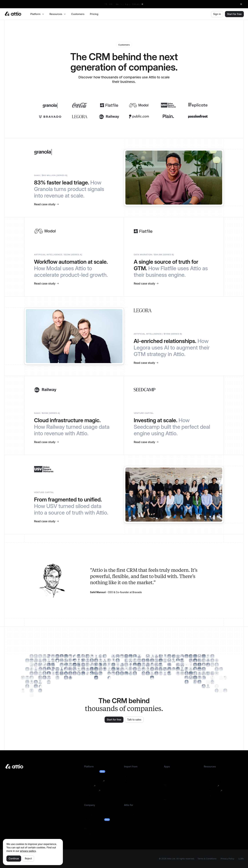Screen dimensions: 248x868
Task: Click the Union Square Ventures logo in grid
Action: (x=168, y=105)
